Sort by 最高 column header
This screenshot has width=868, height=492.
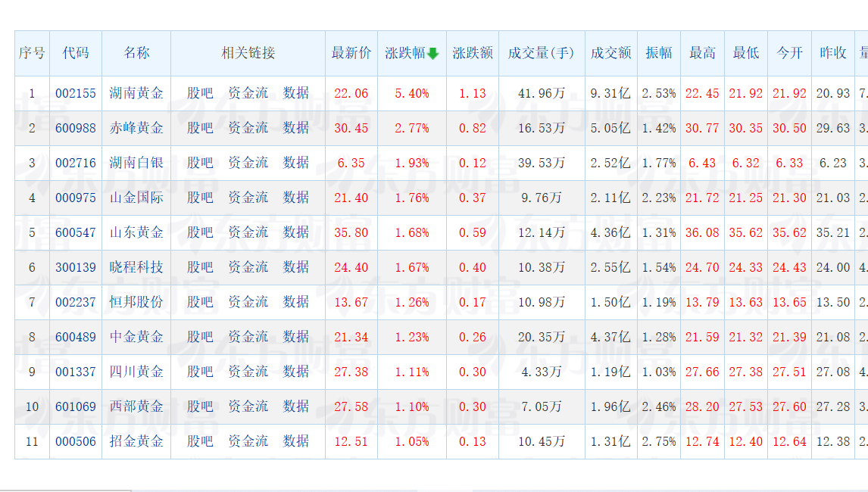pos(702,53)
